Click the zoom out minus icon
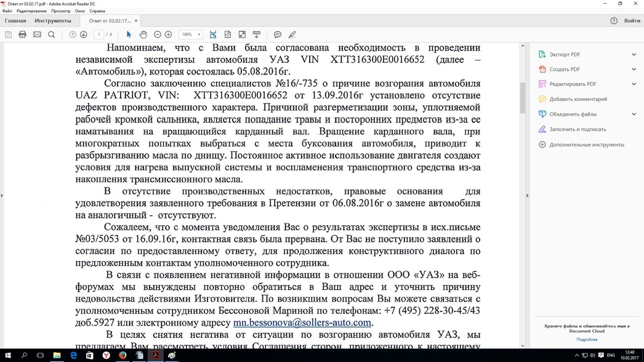Screen dimensions: 644x362 point(158,34)
